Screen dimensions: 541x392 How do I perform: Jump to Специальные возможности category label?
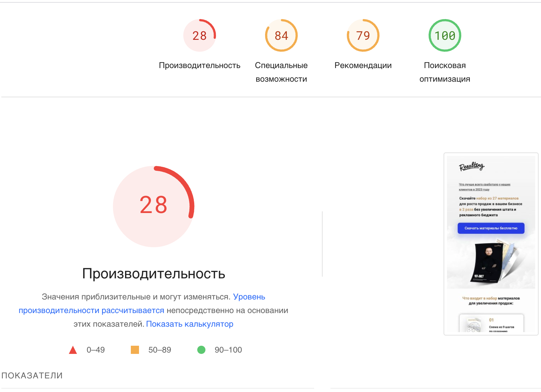[x=281, y=72]
